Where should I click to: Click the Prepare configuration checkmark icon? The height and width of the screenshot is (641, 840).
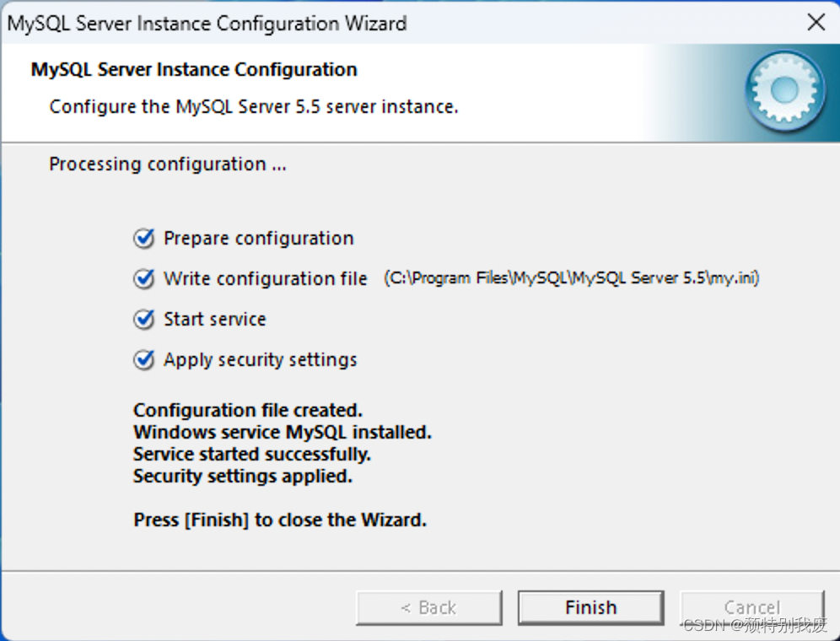pos(143,239)
